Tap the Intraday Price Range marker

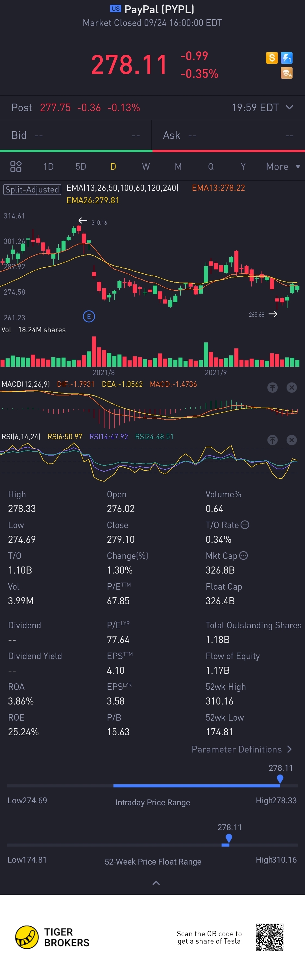[280, 778]
